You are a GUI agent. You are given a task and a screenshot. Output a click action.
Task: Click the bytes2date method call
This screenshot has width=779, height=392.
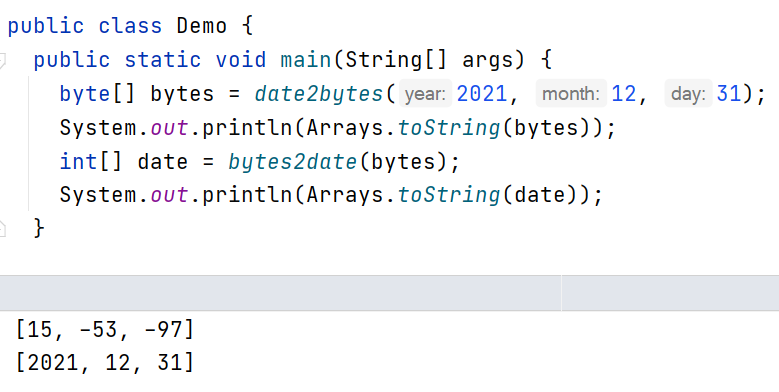[x=293, y=162]
